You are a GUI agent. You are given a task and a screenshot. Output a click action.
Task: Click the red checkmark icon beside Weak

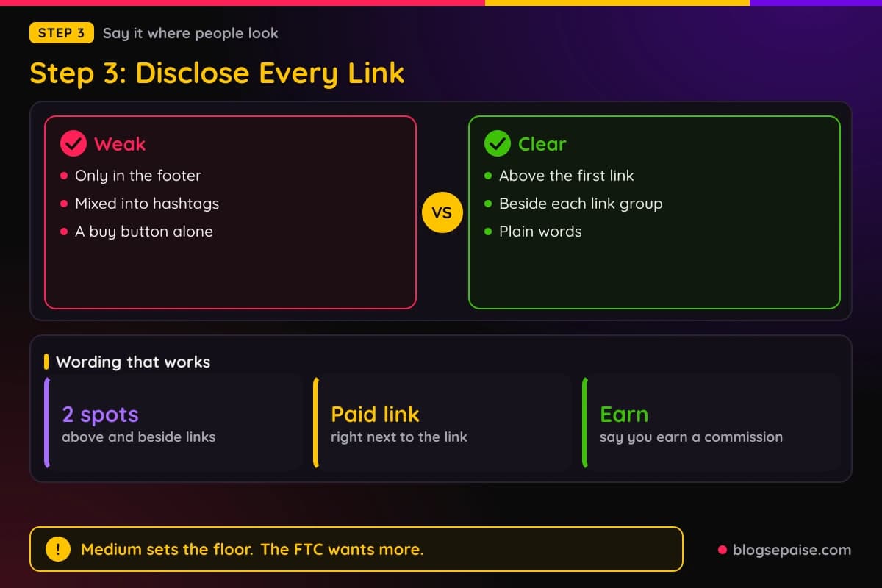tap(73, 144)
